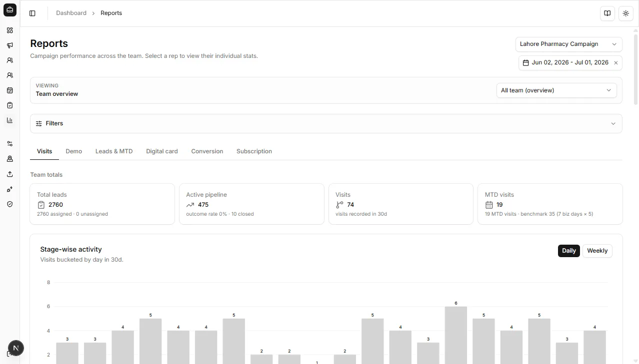Click the trending arrow icon in Active pipeline
The height and width of the screenshot is (364, 639).
coord(190,205)
